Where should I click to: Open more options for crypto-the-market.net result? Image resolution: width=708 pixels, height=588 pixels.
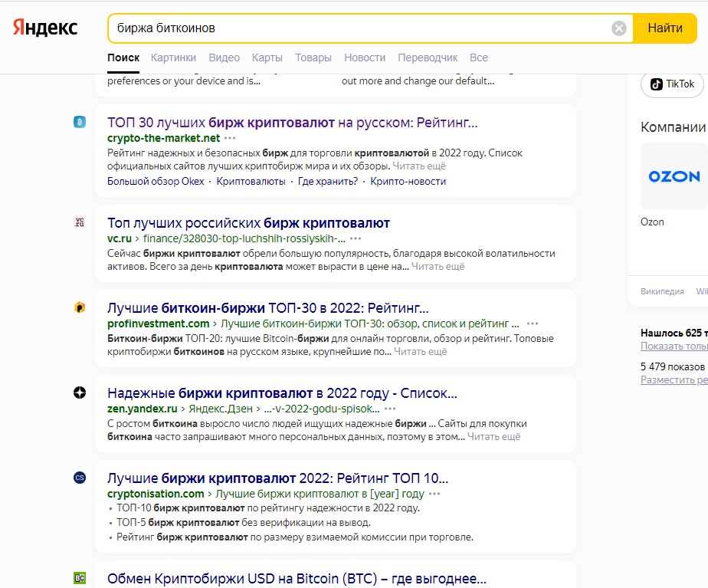coord(231,138)
